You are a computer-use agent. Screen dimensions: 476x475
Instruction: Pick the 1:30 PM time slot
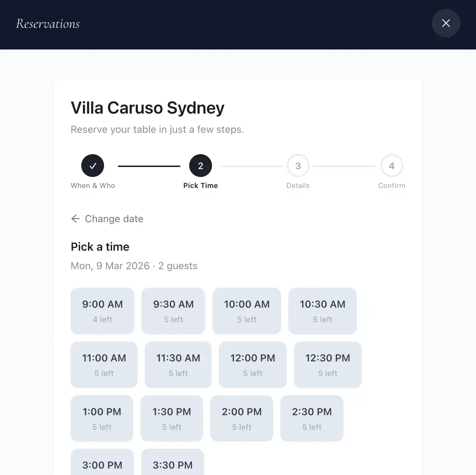click(172, 418)
